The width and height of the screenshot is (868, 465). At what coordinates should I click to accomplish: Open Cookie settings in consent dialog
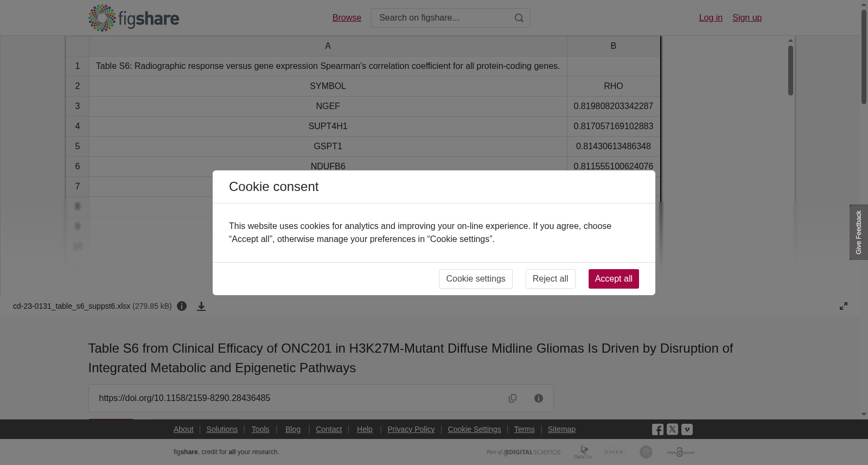476,279
